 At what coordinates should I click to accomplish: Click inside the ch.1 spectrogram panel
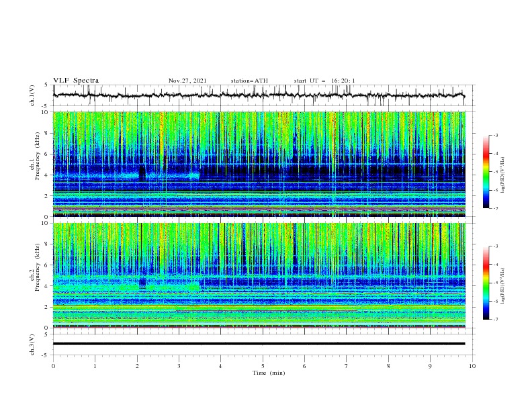tap(259, 164)
